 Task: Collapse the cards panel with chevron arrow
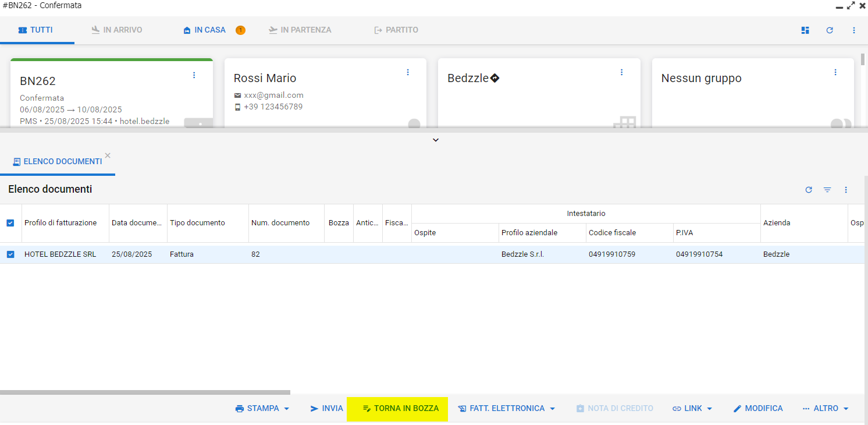[x=436, y=140]
